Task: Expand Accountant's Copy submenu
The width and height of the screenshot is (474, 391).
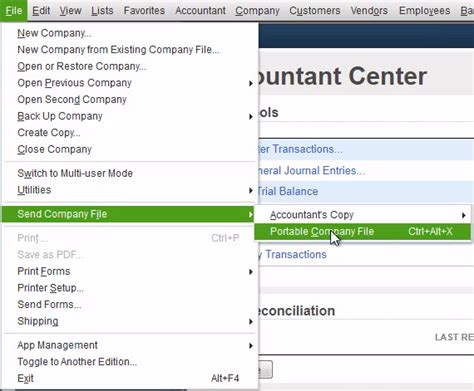Action: click(363, 215)
